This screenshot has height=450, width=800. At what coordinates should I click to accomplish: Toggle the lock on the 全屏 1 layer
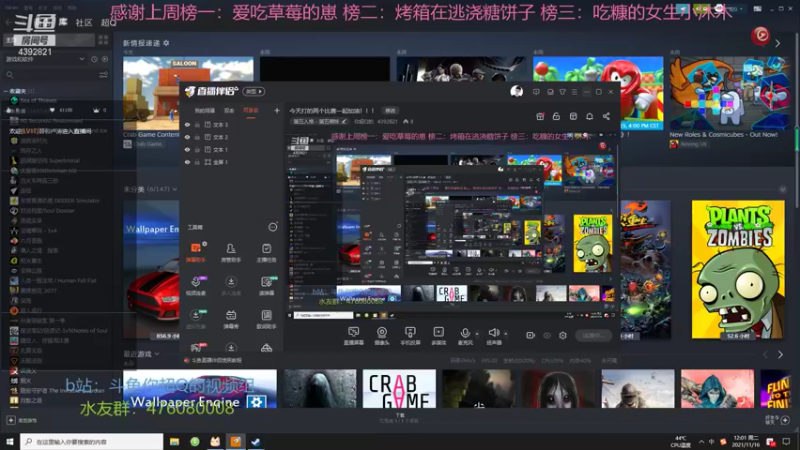tap(197, 162)
